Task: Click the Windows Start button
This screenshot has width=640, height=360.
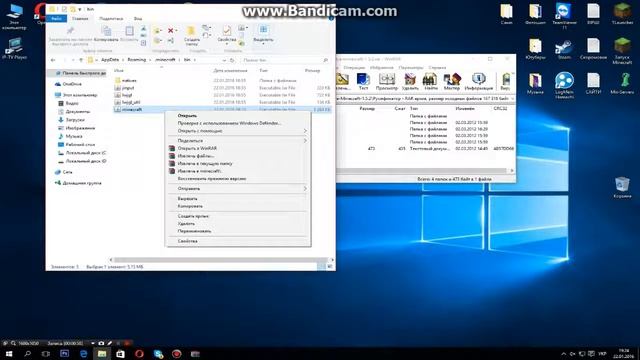Action: (9, 353)
